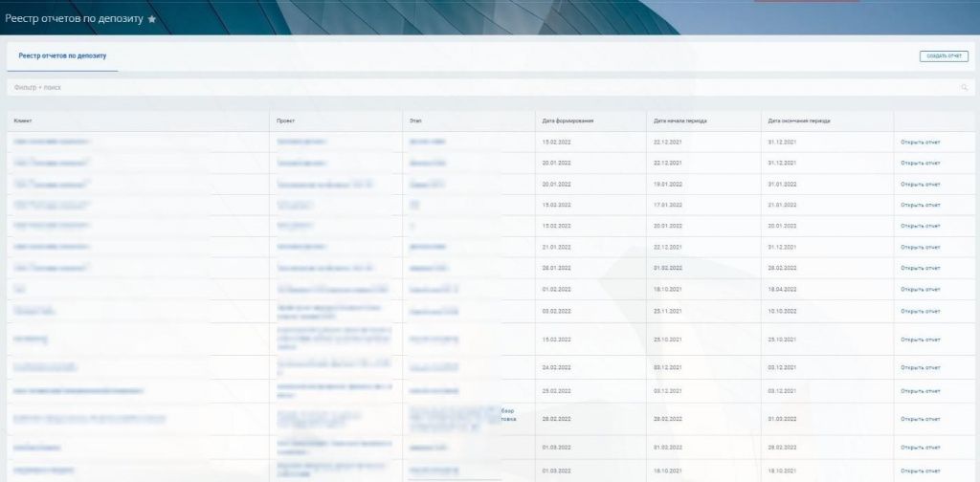Open report with period ending 01.03.2022

[920, 418]
